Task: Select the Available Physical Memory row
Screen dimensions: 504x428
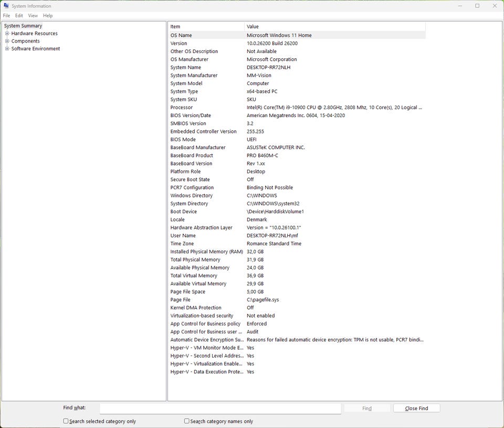Action: pyautogui.click(x=297, y=267)
